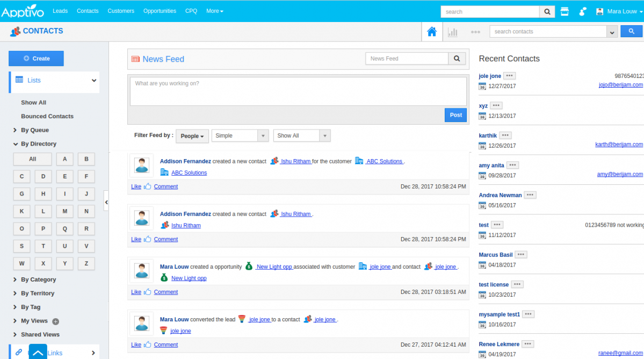
Task: Open options dots next to Andrea Newman
Action: 530,195
